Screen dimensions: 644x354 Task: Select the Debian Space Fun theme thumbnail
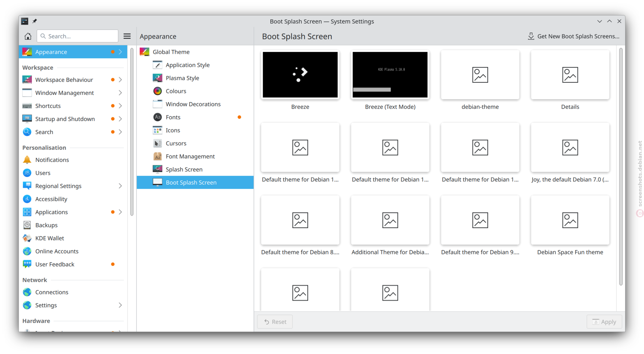tap(570, 220)
